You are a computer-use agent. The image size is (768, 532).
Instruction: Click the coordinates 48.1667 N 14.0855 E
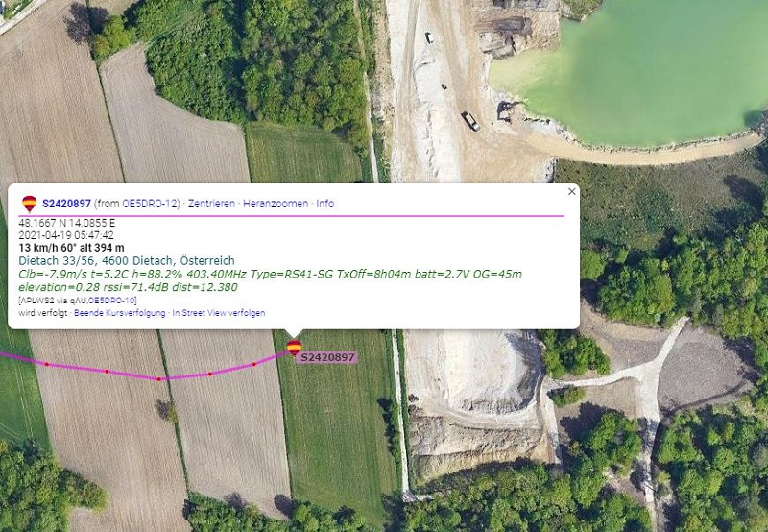pyautogui.click(x=67, y=223)
